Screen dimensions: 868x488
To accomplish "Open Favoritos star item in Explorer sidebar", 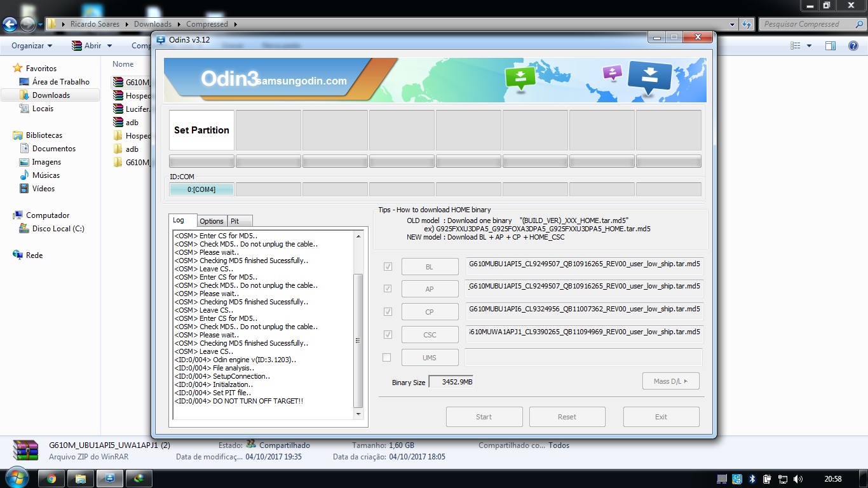I will pyautogui.click(x=35, y=68).
